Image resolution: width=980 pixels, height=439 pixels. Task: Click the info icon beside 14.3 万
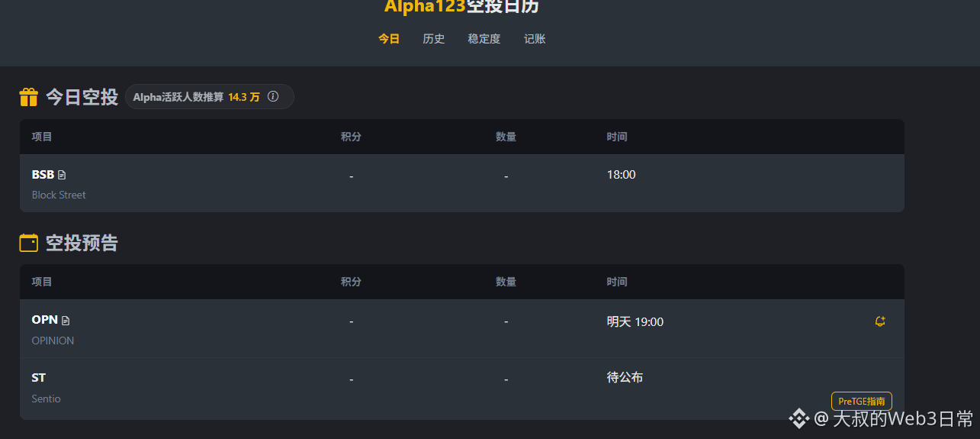coord(273,97)
